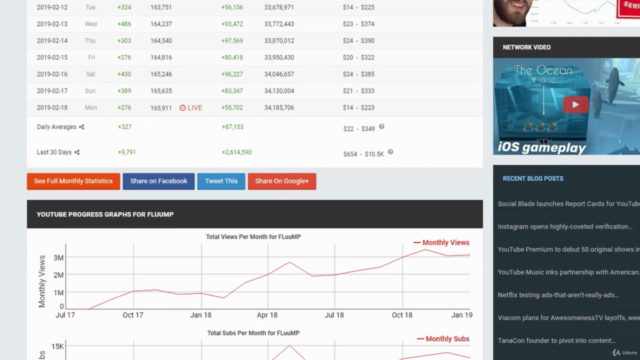Click the 2019-02-12 date cell
640x360 pixels.
(x=52, y=7)
